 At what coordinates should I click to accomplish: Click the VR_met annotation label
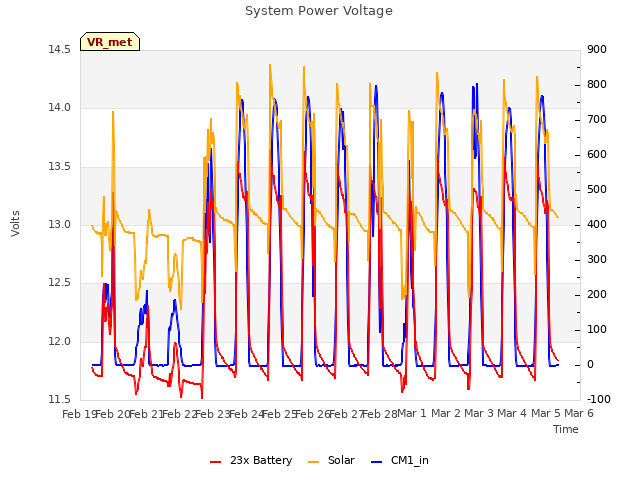pyautogui.click(x=110, y=42)
